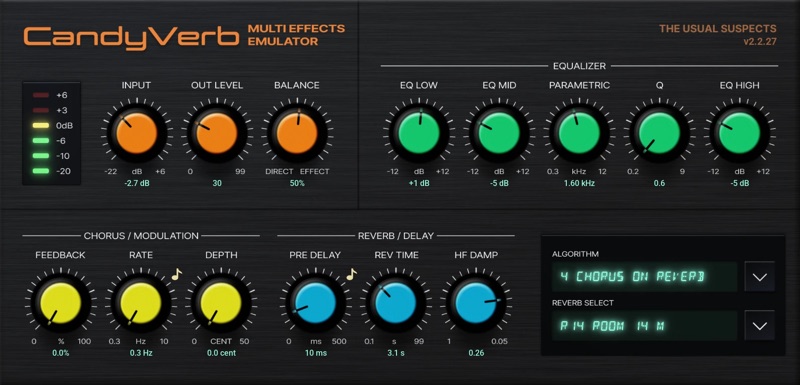Click the EQ MID green knob
This screenshot has height=385, width=800.
[x=499, y=133]
